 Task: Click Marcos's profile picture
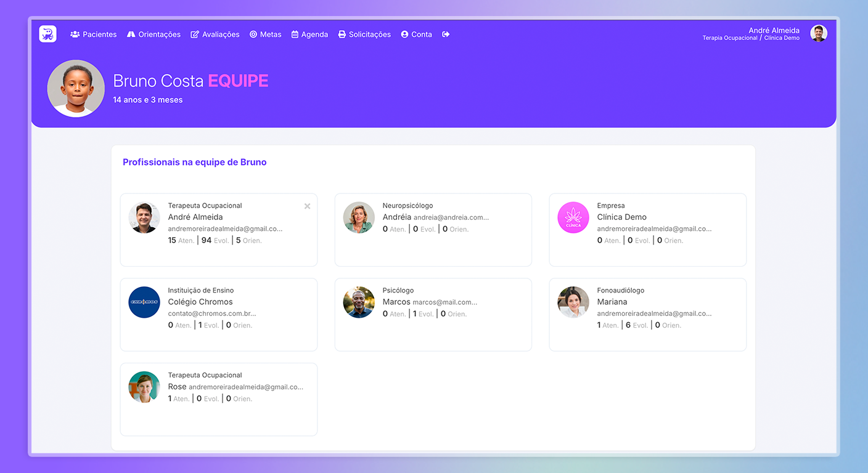click(x=359, y=302)
